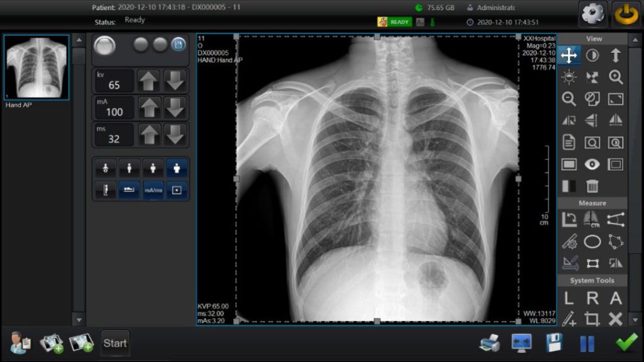Click the cardiothoracic ratio CTR tool
The width and height of the screenshot is (644, 362).
592,219
